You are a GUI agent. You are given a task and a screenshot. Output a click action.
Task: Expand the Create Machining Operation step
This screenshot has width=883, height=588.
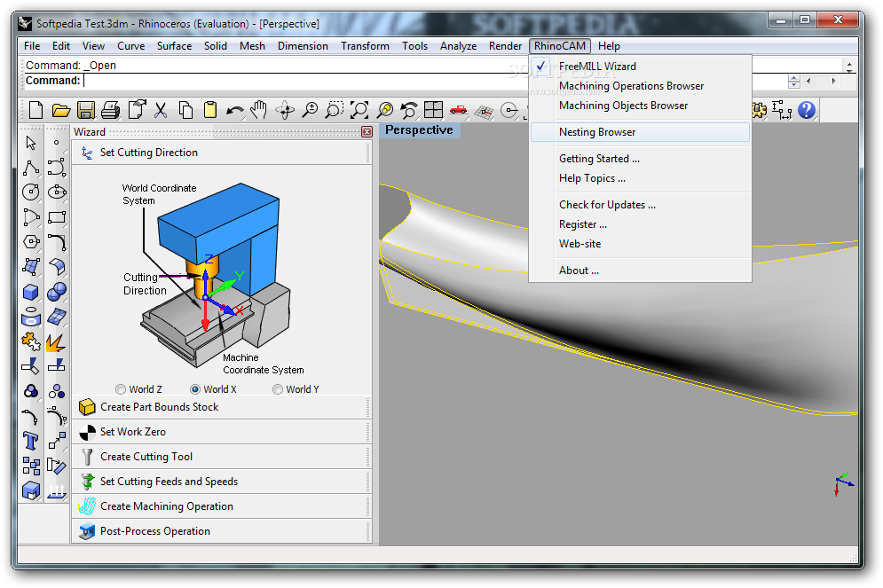pos(222,506)
